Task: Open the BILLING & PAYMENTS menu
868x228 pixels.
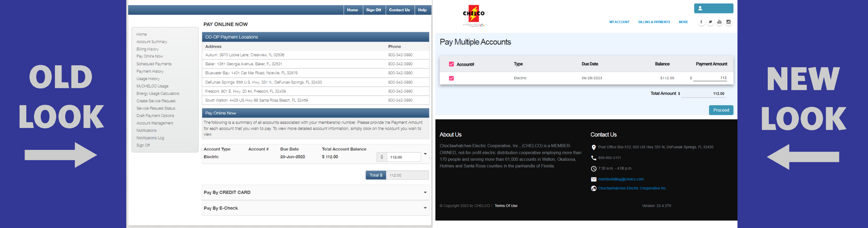Action: pos(654,22)
